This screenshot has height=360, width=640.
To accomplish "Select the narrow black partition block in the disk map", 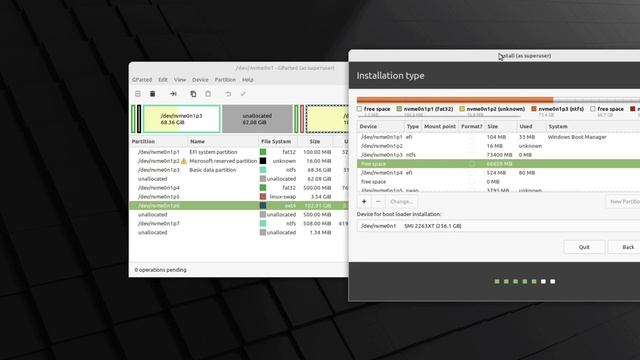I will 139,119.
